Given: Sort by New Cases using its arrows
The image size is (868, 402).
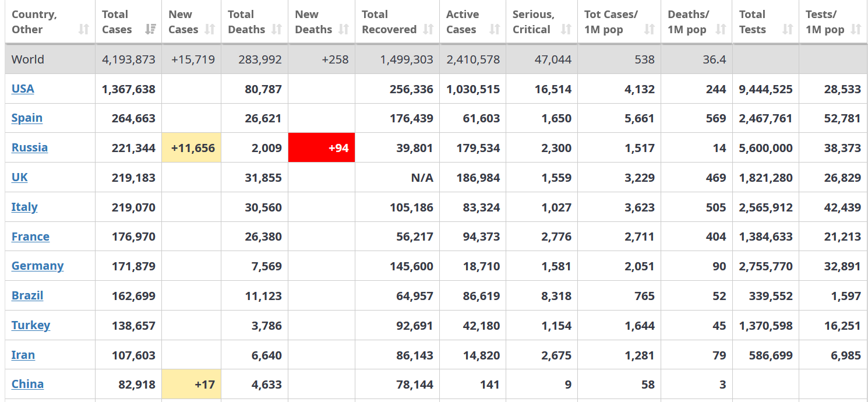Looking at the screenshot, I should click(x=210, y=29).
